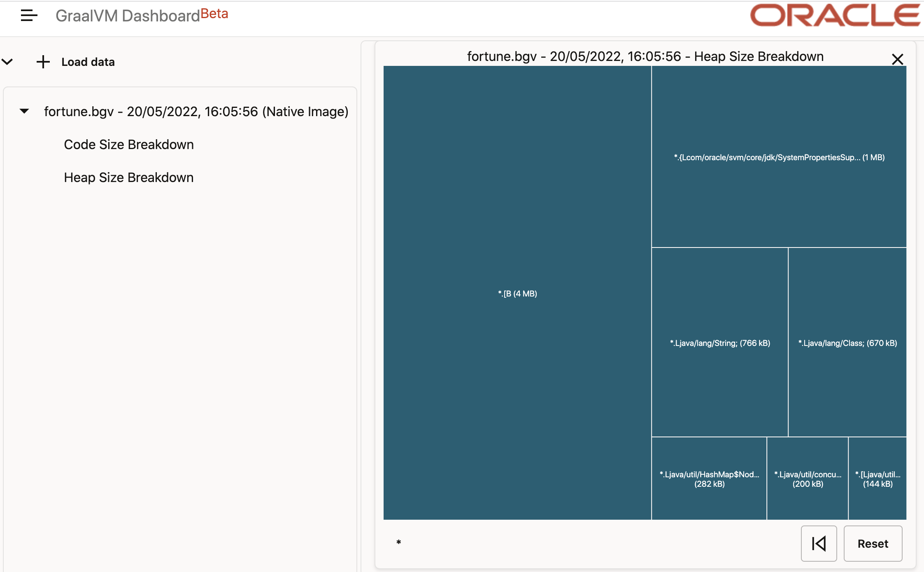Screen dimensions: 924x572
Task: Select the Ljava/lang/Class; (670 kB) block
Action: [x=847, y=342]
